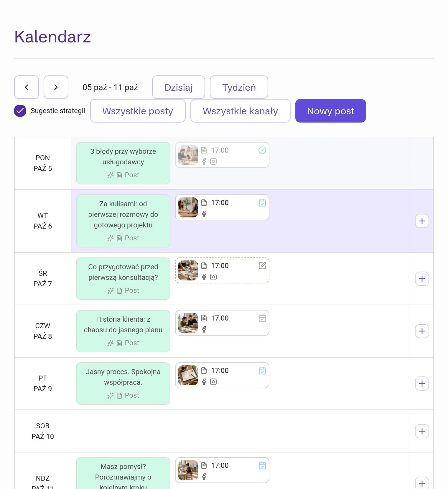Image resolution: width=448 pixels, height=489 pixels.
Task: Click draft edit icon on Wednesday post
Action: point(262,266)
